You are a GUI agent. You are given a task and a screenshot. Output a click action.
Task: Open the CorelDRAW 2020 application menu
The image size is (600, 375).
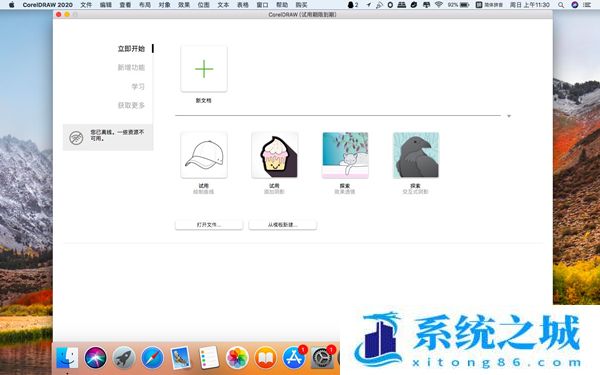[47, 5]
